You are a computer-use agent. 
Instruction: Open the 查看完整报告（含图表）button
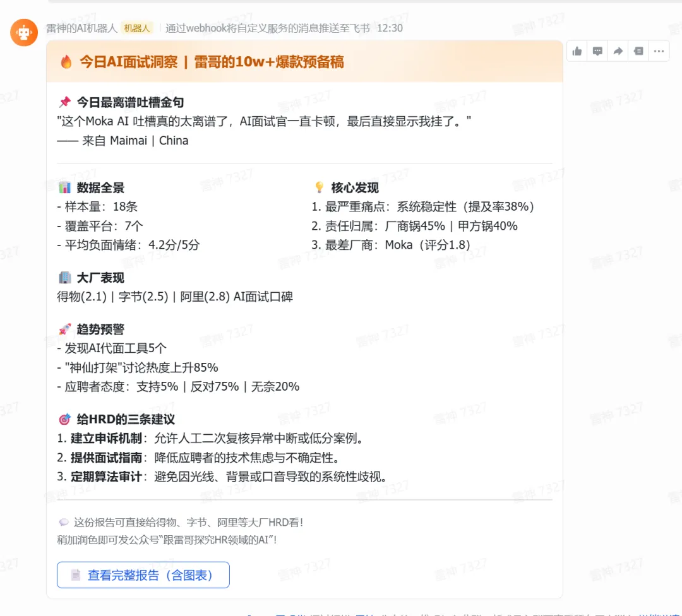pyautogui.click(x=143, y=575)
